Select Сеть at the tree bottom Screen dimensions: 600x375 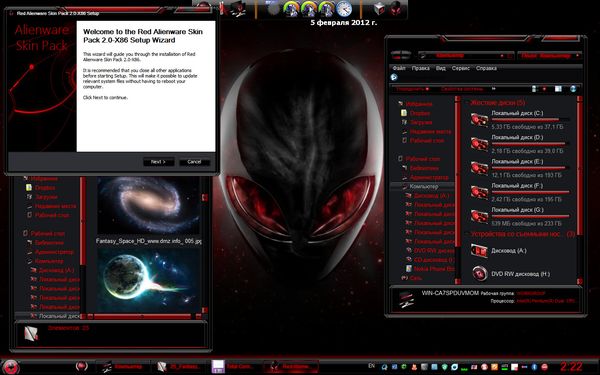tap(416, 278)
